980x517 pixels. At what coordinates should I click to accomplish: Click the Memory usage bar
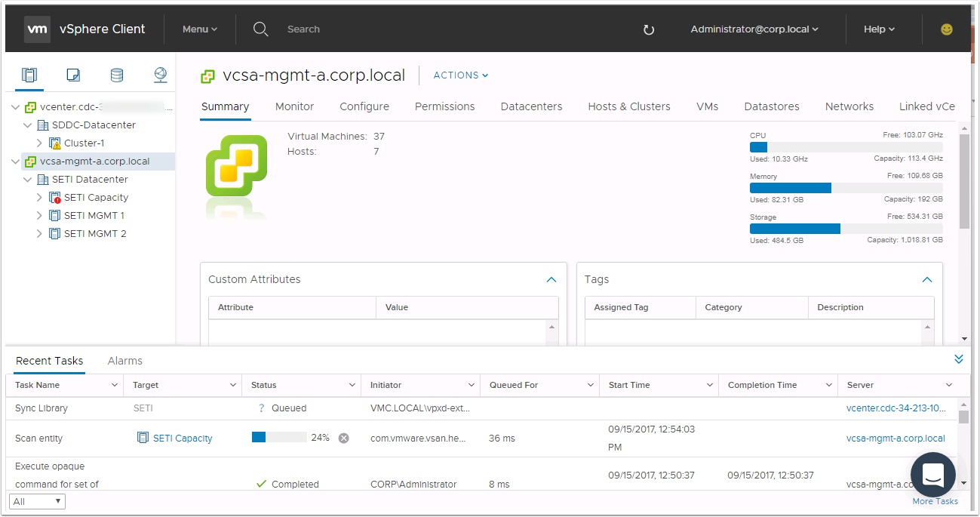coord(846,188)
